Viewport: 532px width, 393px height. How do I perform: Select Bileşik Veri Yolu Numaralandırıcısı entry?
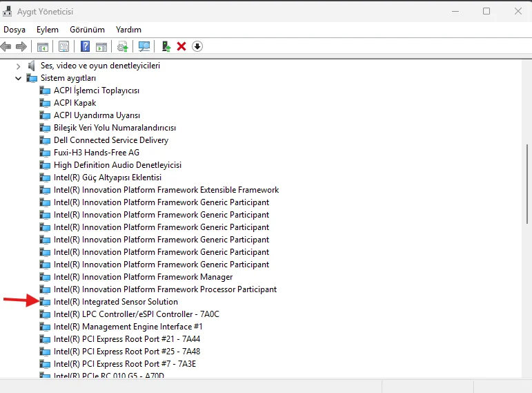(x=115, y=128)
